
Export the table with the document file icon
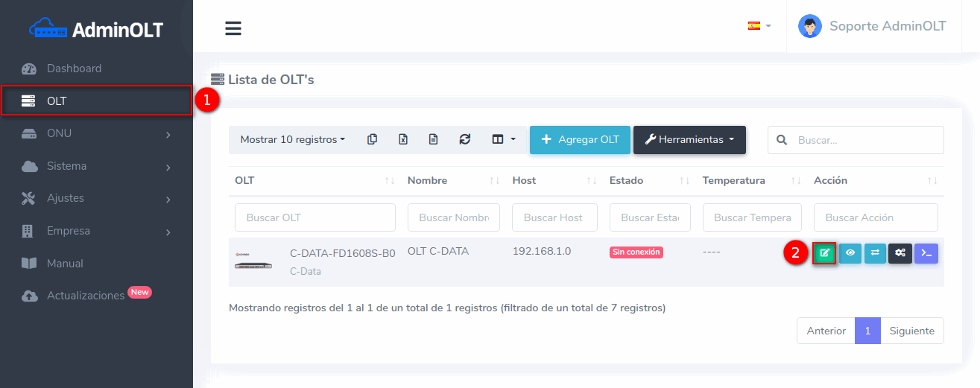[x=434, y=139]
